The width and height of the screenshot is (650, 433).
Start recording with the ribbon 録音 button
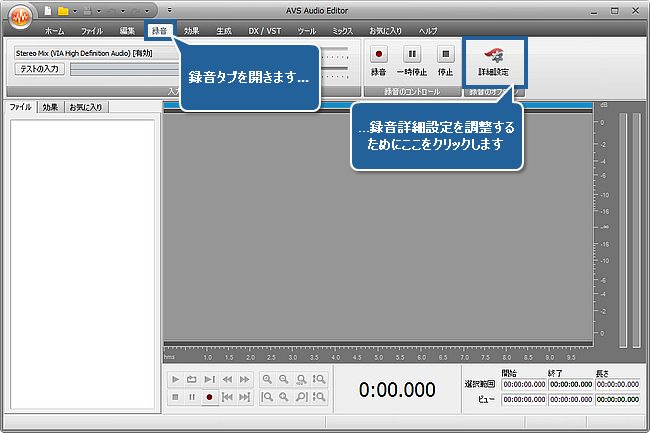(378, 60)
